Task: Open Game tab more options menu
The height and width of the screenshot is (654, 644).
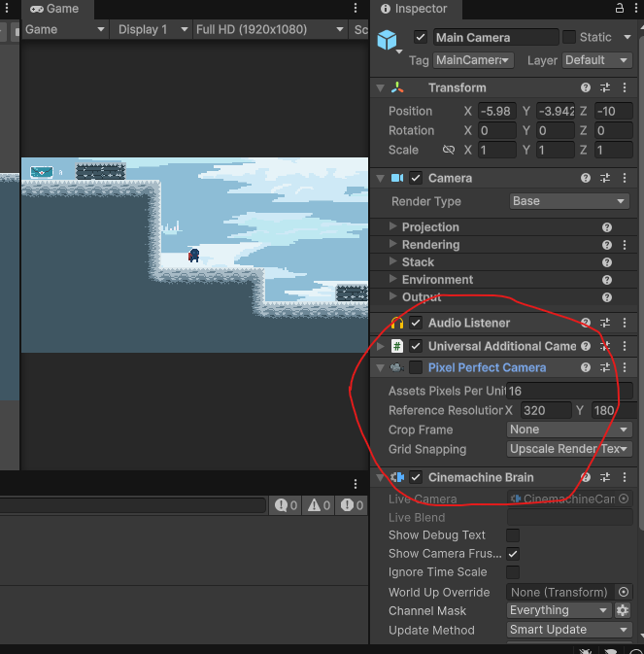Action: pyautogui.click(x=356, y=8)
